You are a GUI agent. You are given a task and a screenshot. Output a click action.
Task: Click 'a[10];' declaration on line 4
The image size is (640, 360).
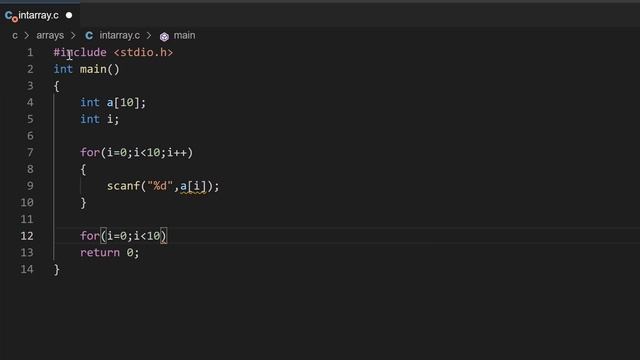tap(126, 102)
